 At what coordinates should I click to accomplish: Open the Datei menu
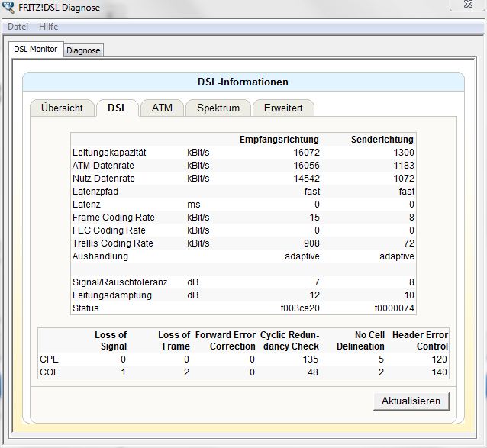pos(18,27)
